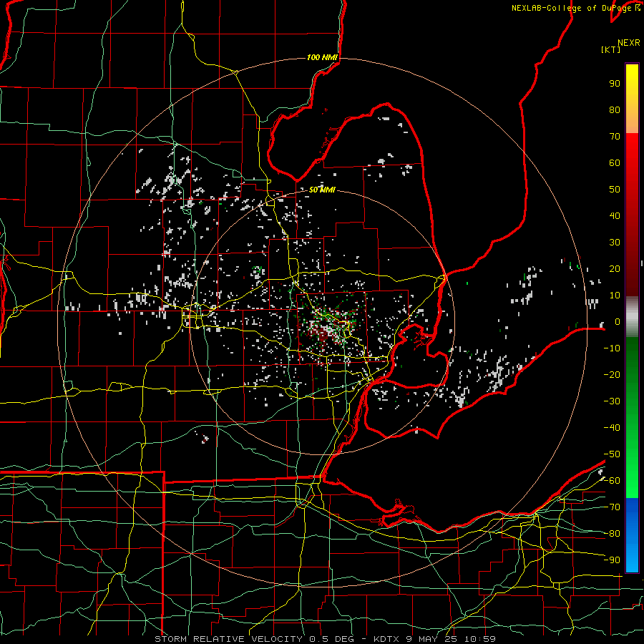The image size is (644, 644).
Task: Click the -10 value on the velocity scale
Action: point(612,348)
